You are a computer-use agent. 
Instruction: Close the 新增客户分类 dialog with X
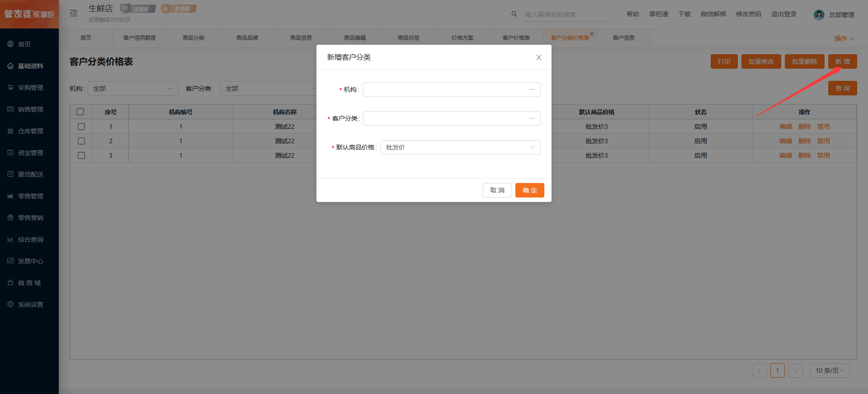(x=538, y=57)
